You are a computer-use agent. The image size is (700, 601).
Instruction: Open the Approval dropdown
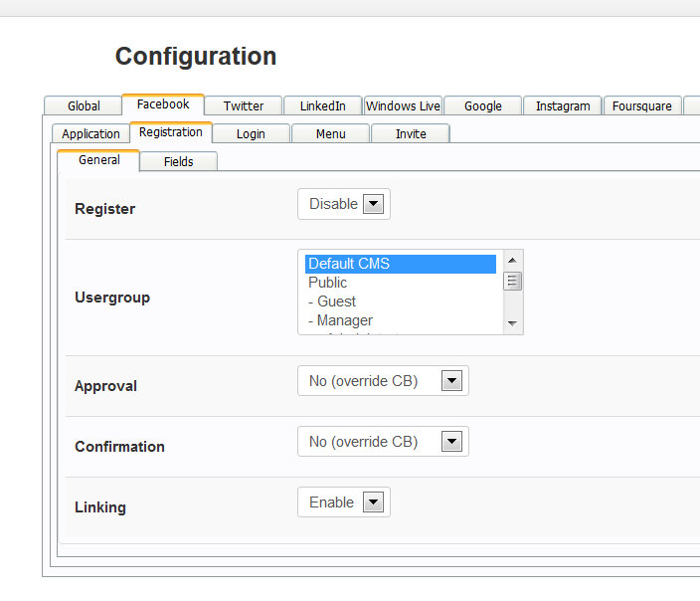coord(383,381)
